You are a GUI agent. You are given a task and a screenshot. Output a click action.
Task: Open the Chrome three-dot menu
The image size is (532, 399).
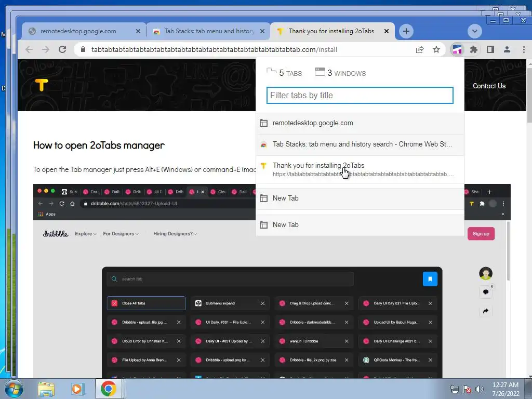coord(524,49)
